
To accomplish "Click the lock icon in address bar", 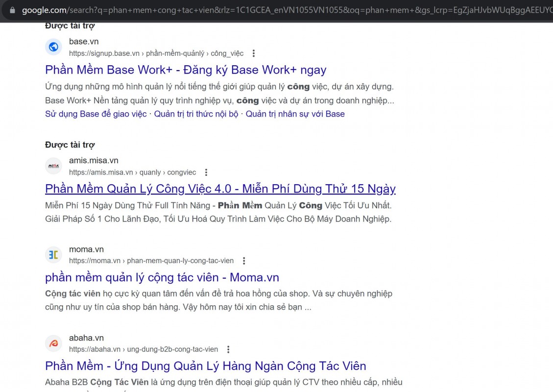I will coord(12,10).
